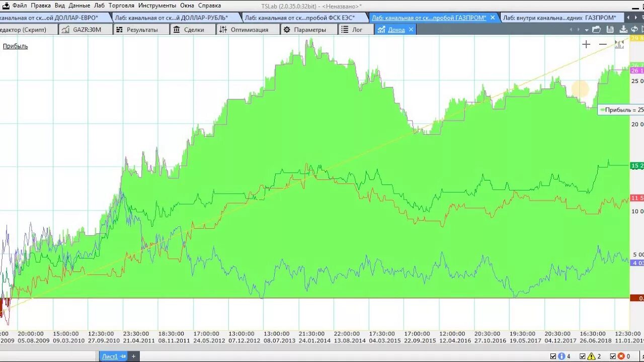Click the Параметры gear icon

pyautogui.click(x=287, y=30)
